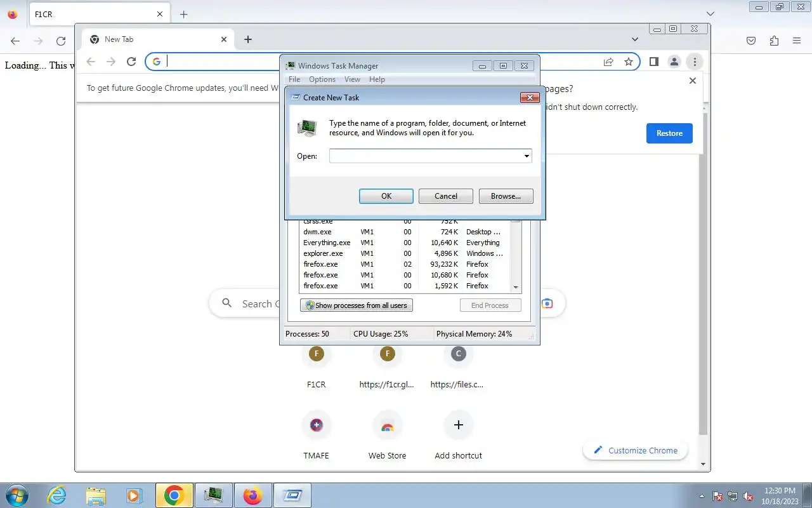The height and width of the screenshot is (508, 812).
Task: Click the Add shortcut plus tile
Action: tap(458, 436)
